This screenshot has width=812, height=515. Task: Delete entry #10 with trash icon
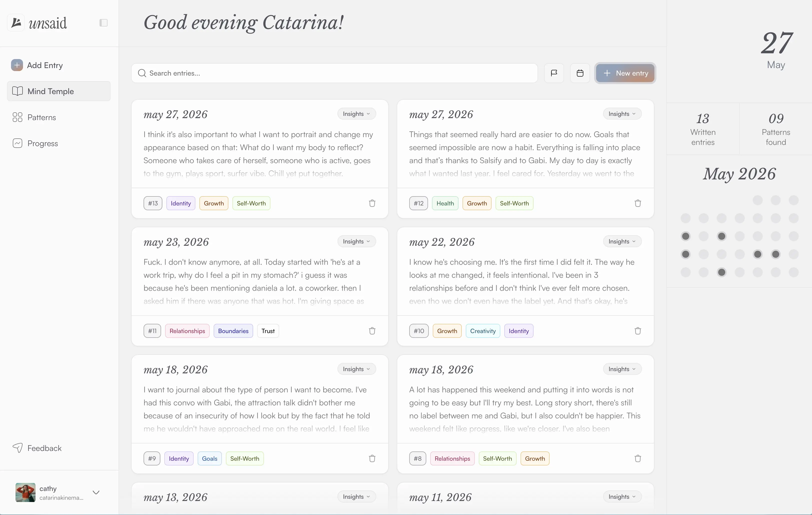[x=638, y=331]
